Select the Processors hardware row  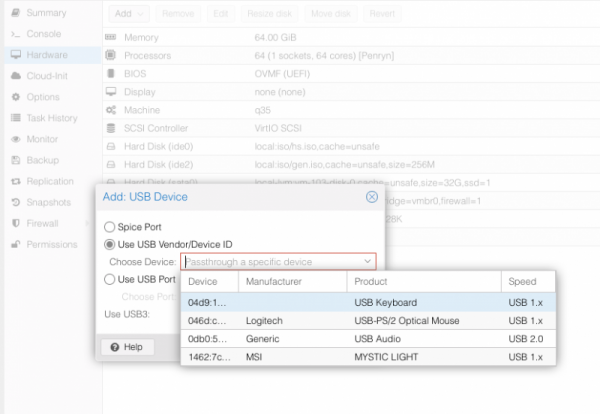[x=351, y=55]
